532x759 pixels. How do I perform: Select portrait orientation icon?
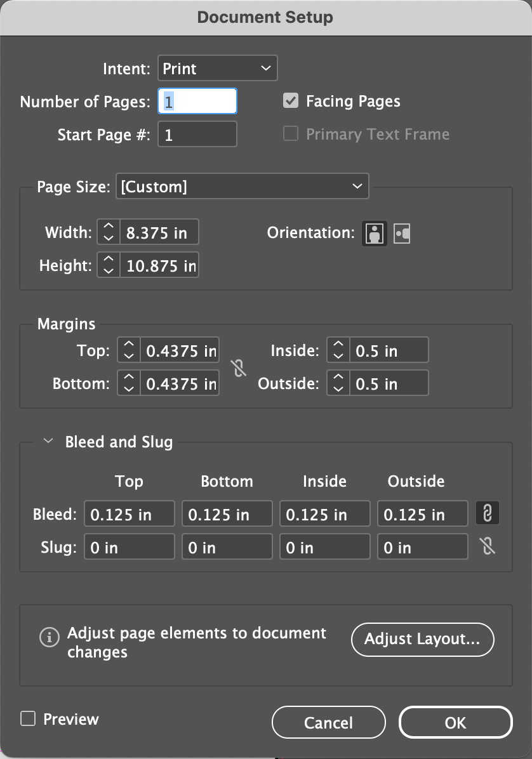[374, 234]
